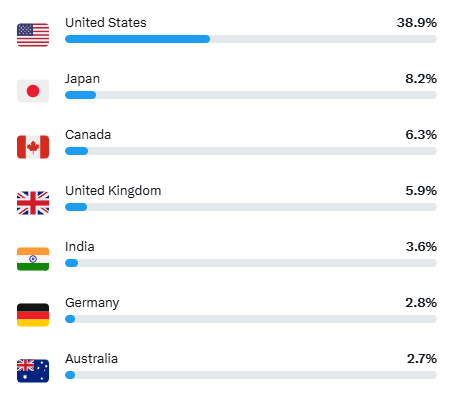Click the Canada flag icon

(33, 147)
